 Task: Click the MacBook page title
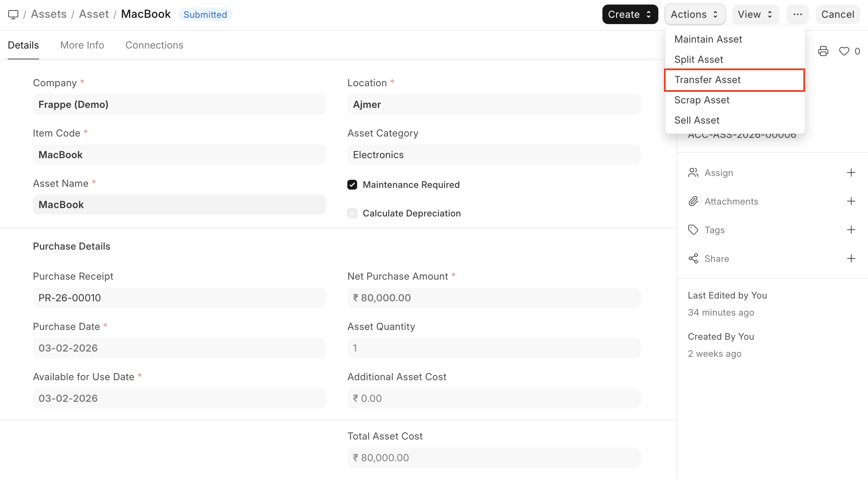(146, 14)
